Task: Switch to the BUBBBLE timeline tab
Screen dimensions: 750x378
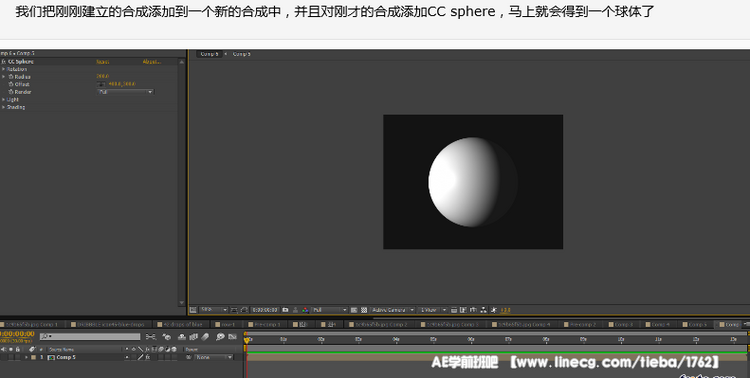Action: pyautogui.click(x=108, y=324)
